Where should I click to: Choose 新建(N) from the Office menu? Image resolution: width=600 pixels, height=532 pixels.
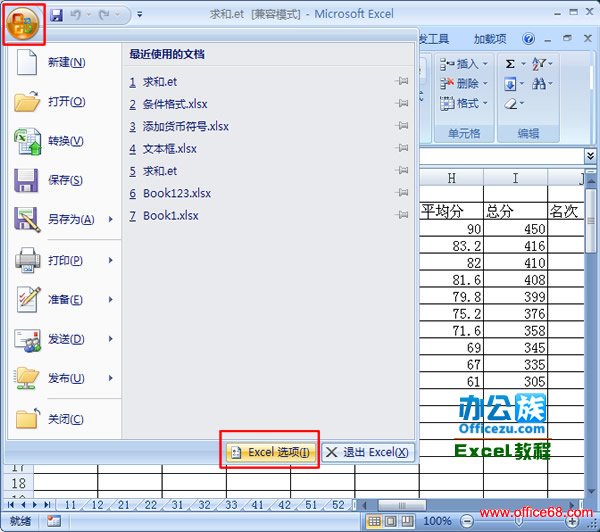pyautogui.click(x=66, y=62)
